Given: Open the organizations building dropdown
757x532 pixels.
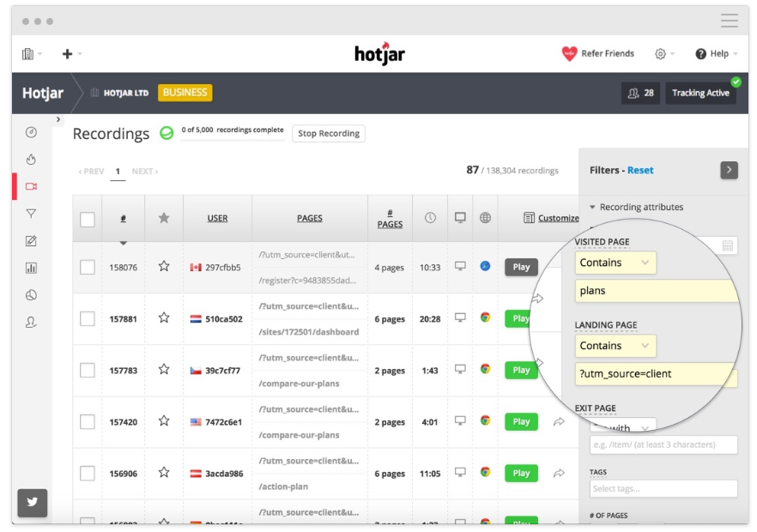Looking at the screenshot, I should pyautogui.click(x=32, y=53).
